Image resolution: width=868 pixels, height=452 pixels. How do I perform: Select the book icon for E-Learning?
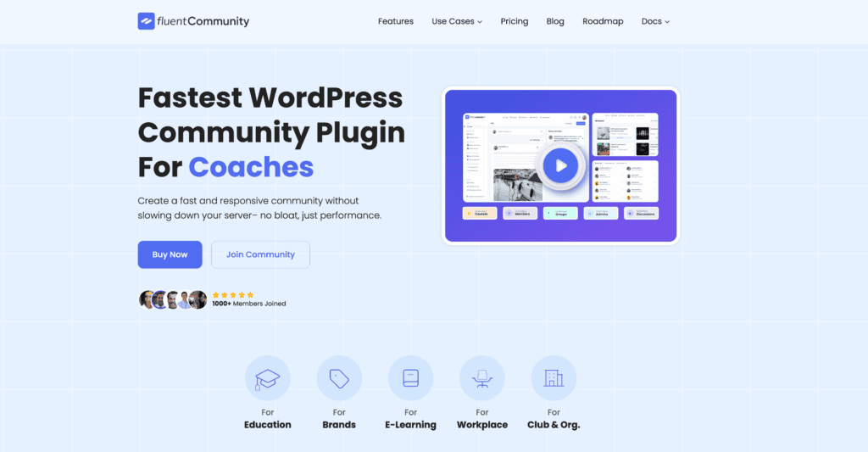click(410, 378)
